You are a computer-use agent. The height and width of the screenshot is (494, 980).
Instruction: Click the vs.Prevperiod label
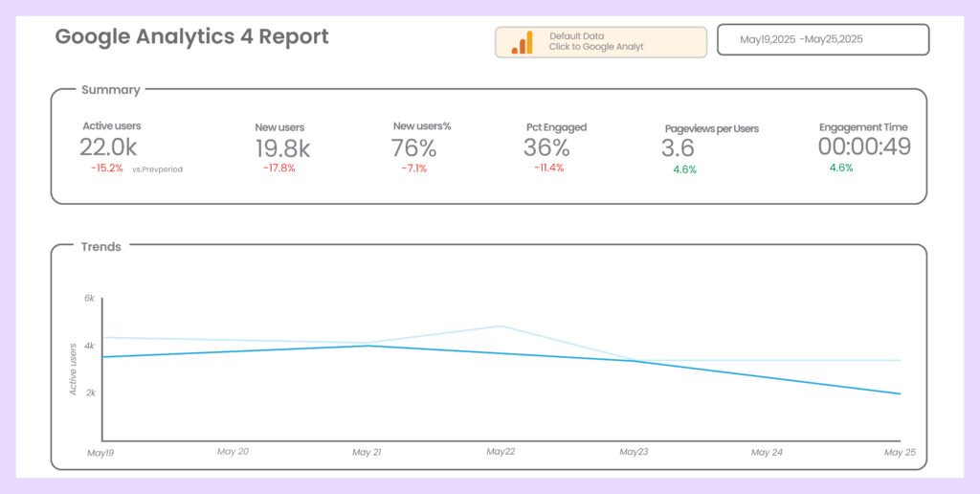pyautogui.click(x=158, y=168)
